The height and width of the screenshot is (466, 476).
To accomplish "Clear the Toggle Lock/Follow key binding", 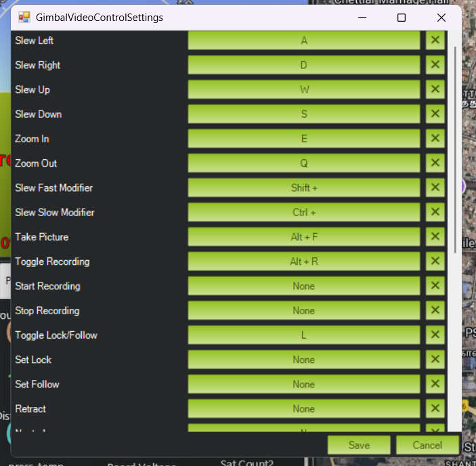I will coord(435,335).
